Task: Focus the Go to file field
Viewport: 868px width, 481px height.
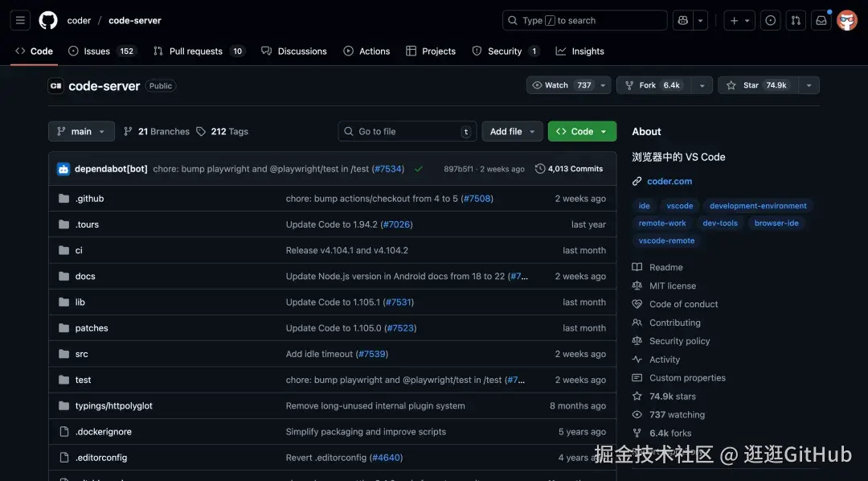Action: coord(407,131)
